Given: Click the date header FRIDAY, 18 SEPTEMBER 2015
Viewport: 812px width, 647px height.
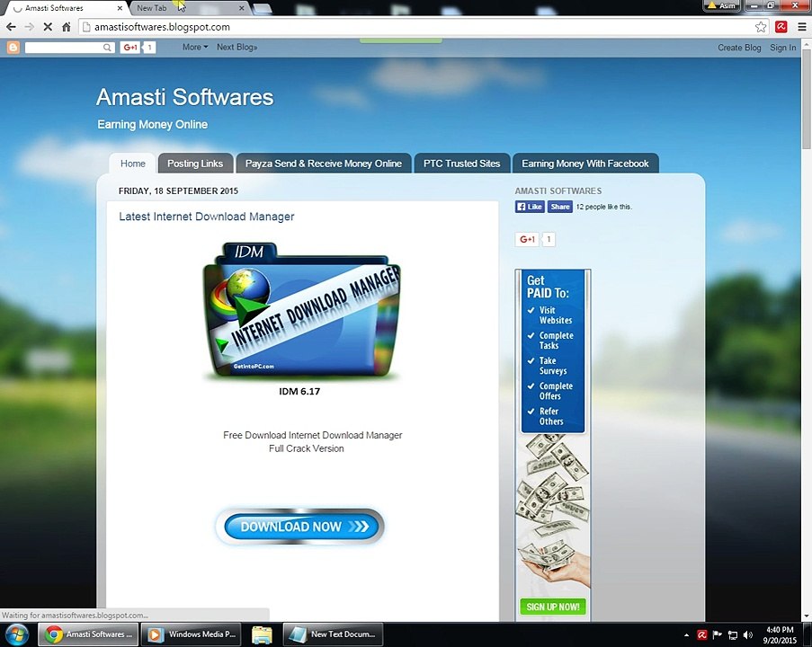Looking at the screenshot, I should pyautogui.click(x=178, y=191).
